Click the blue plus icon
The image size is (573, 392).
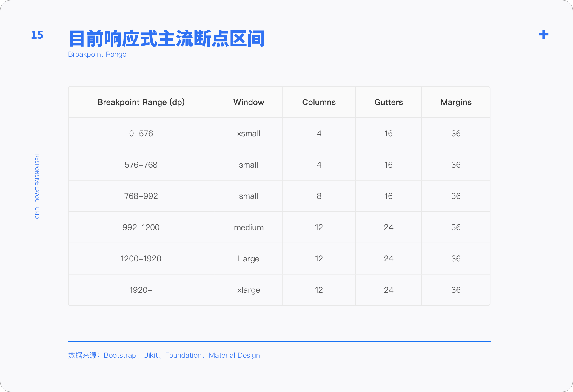[x=543, y=35]
